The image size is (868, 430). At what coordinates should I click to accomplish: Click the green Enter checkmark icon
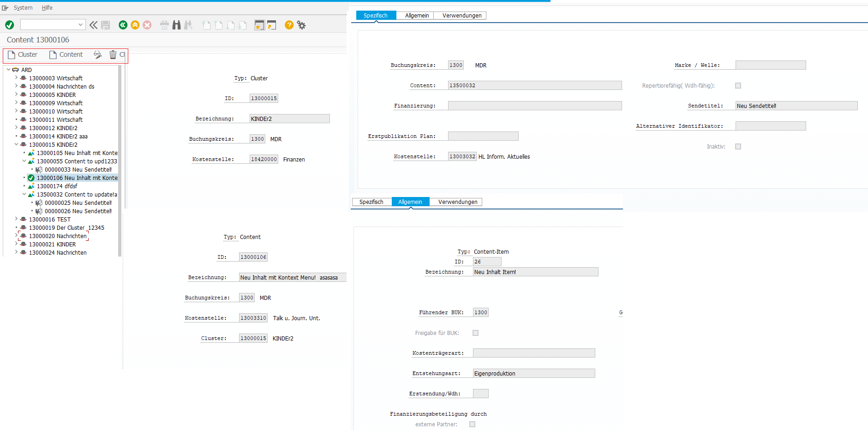[x=9, y=25]
